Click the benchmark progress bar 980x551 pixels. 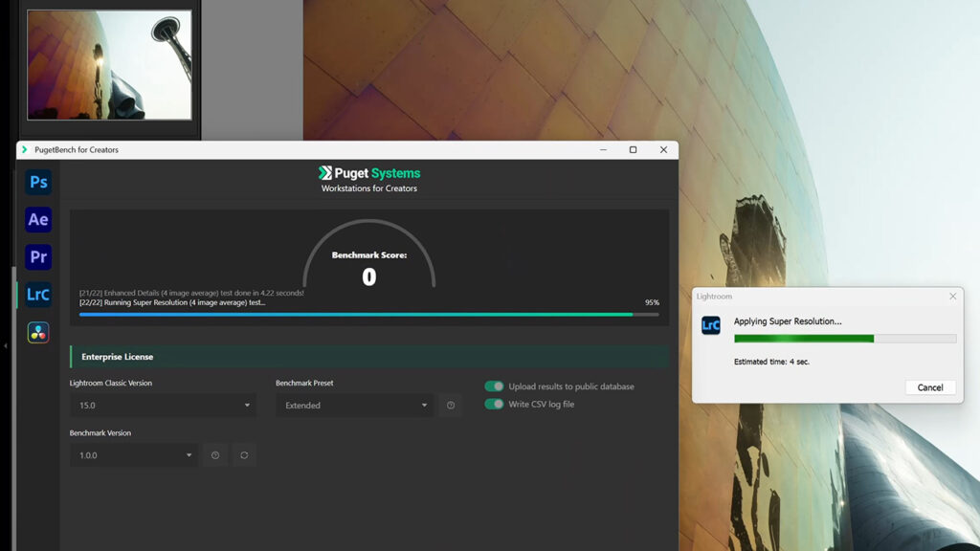(x=368, y=314)
